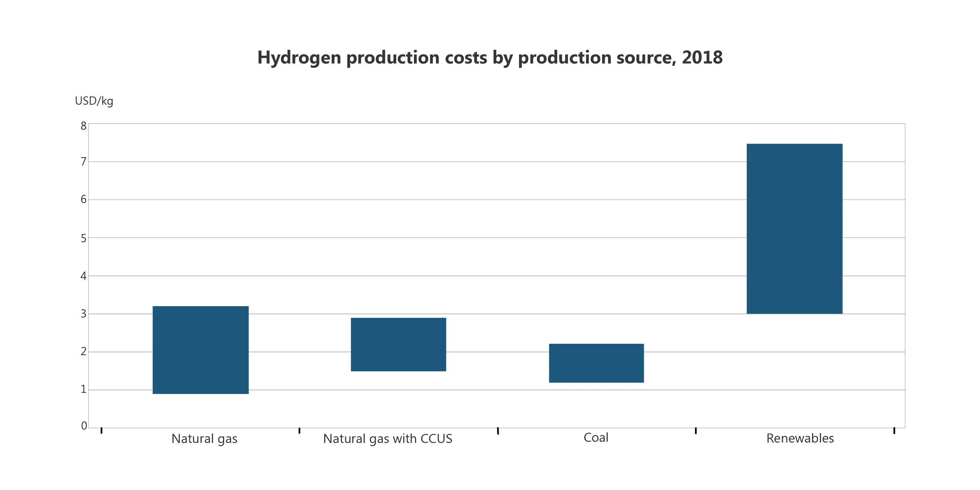Click the y-axis value 6
Image resolution: width=980 pixels, height=490 pixels.
point(83,200)
